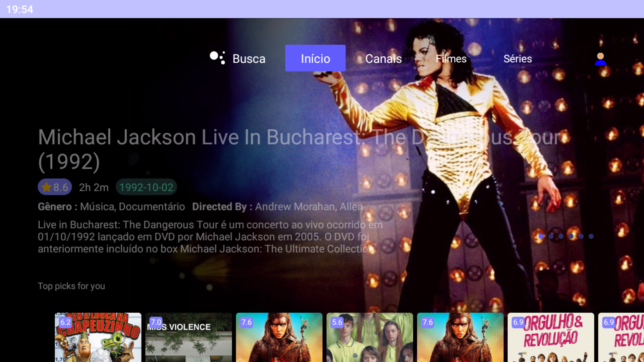The height and width of the screenshot is (362, 644).
Task: Click the 6.2 rating badge on first poster
Action: click(x=65, y=322)
